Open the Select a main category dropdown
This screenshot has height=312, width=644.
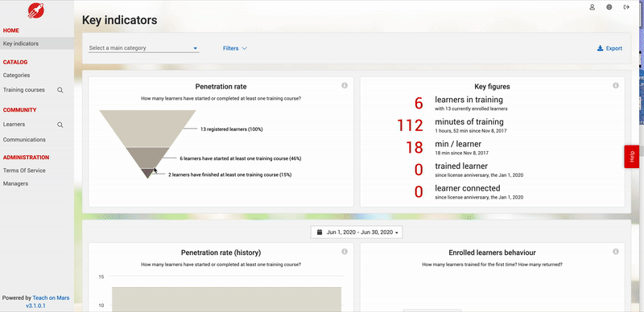(144, 48)
